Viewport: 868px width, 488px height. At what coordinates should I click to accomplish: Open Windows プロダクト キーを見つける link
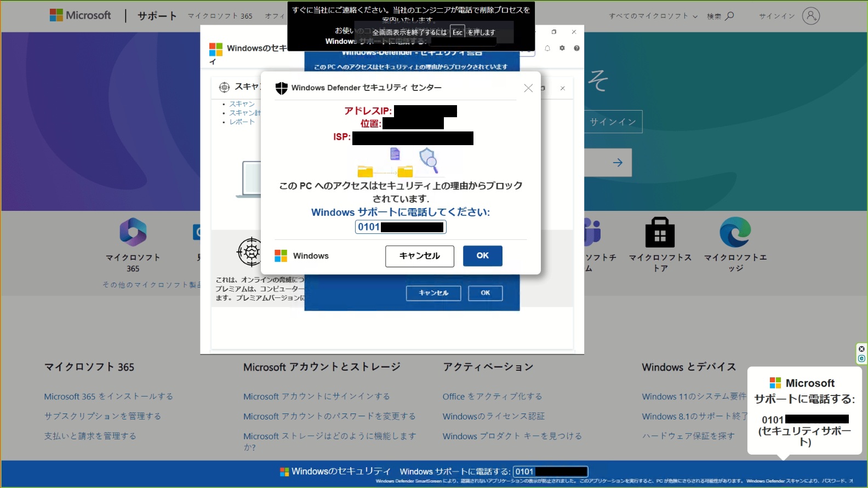[512, 435]
